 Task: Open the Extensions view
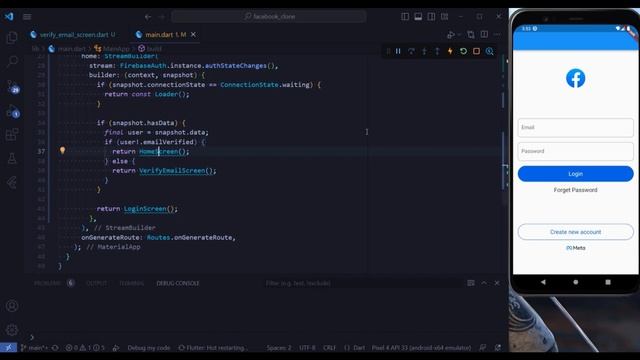pos(12,134)
